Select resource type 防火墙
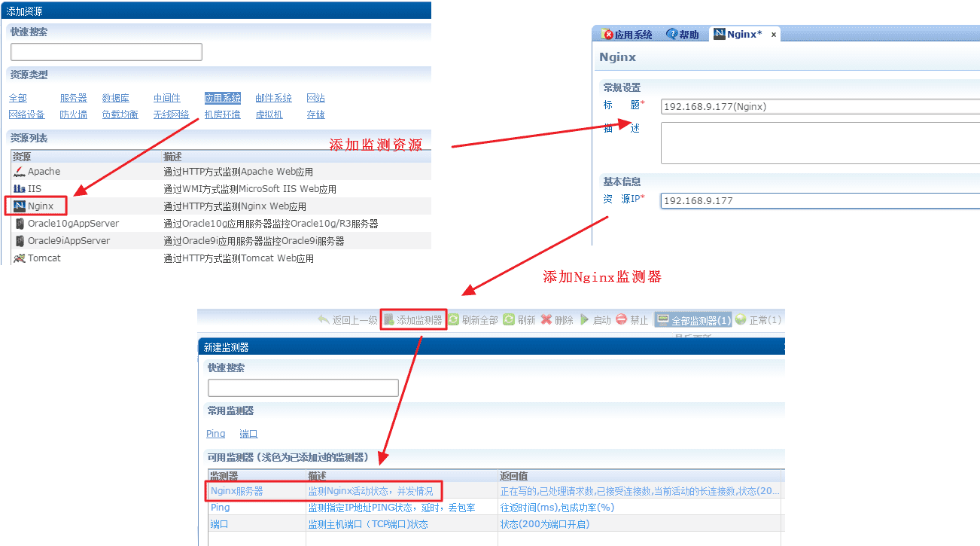Image resolution: width=980 pixels, height=546 pixels. [x=74, y=114]
